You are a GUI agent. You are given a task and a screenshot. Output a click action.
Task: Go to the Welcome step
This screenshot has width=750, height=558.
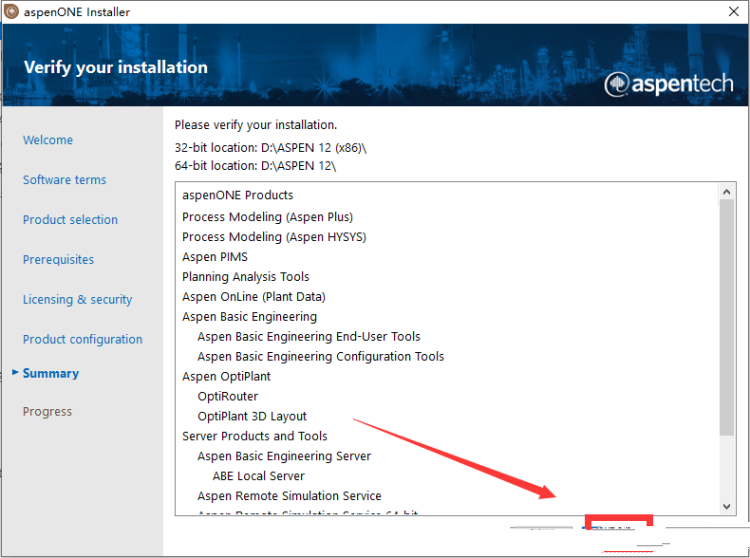[x=48, y=140]
